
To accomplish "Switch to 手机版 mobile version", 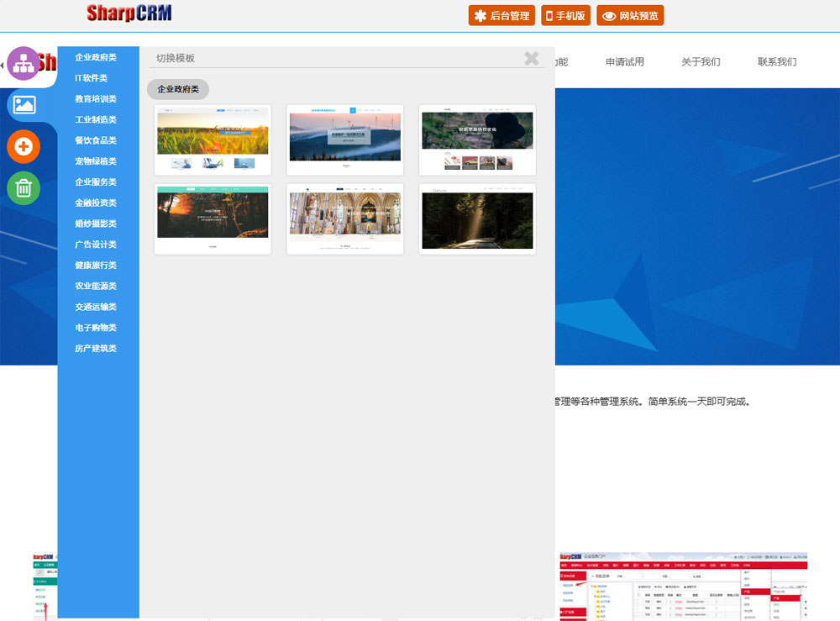I will 564,15.
